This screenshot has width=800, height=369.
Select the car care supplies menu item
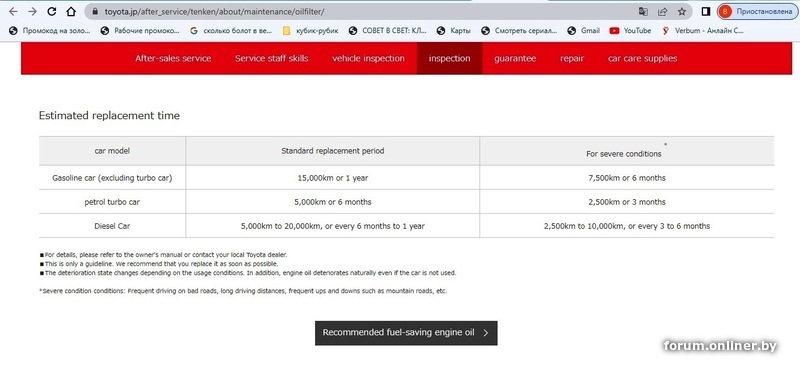642,58
